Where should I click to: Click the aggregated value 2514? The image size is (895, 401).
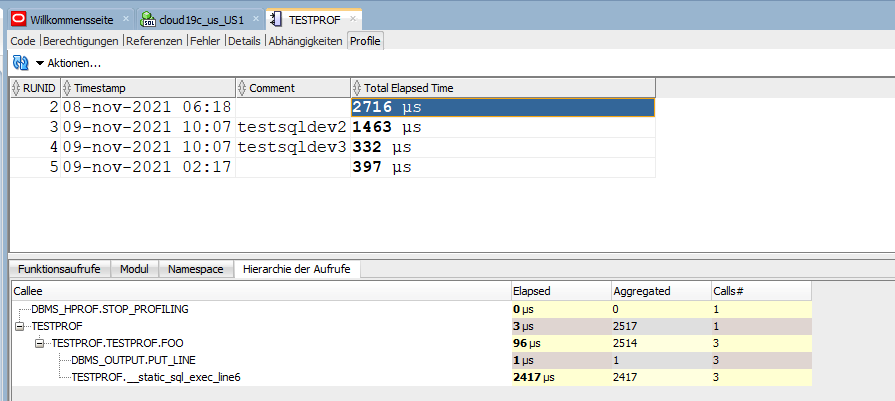point(625,343)
